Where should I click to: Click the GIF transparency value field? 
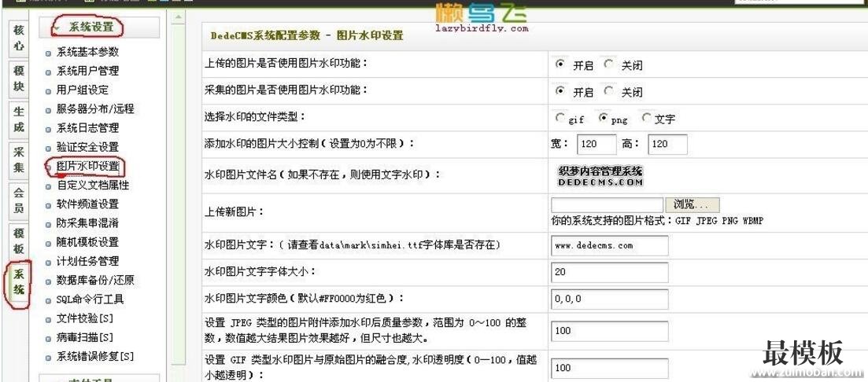609,368
